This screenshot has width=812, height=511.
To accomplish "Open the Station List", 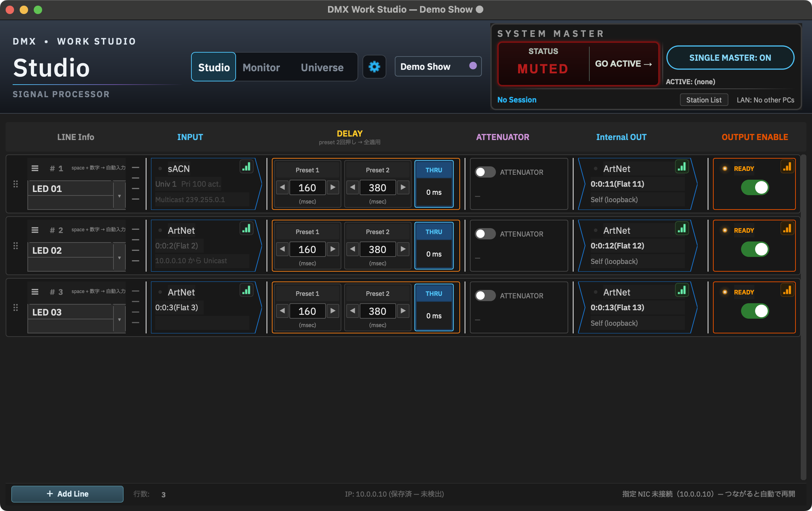I will pos(704,100).
